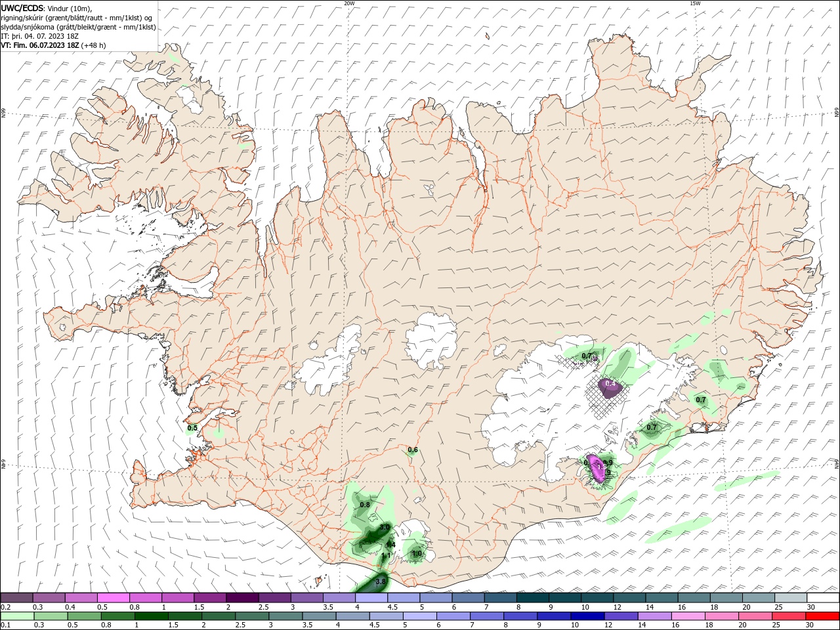The height and width of the screenshot is (630, 840).
Task: Click the UWC/ECDS Vindur (10m) title
Action: click(46, 8)
